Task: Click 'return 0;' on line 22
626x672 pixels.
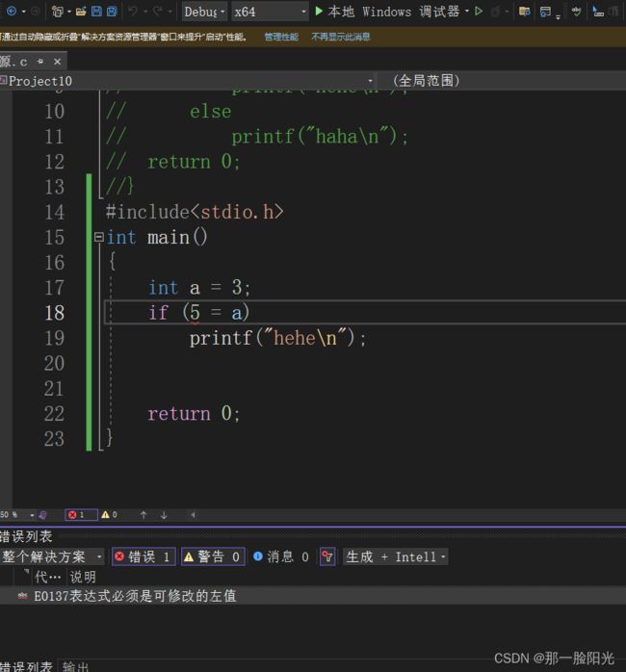Action: pos(194,414)
